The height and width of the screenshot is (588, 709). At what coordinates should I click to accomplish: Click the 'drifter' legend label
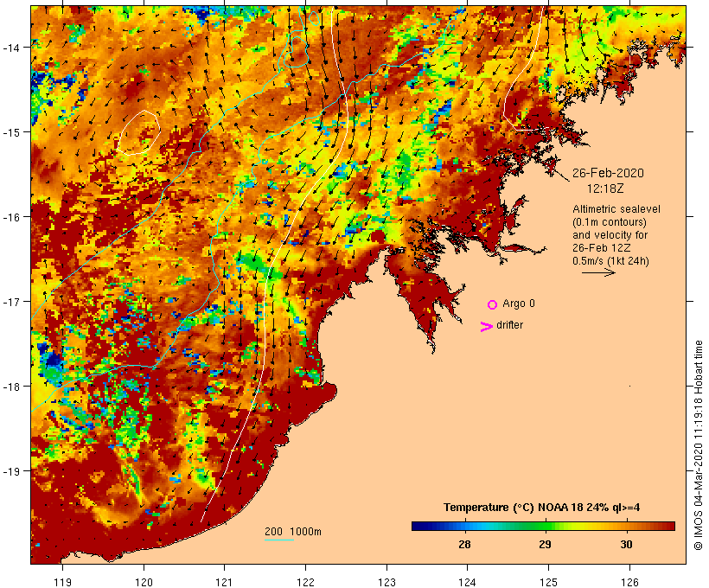click(509, 325)
